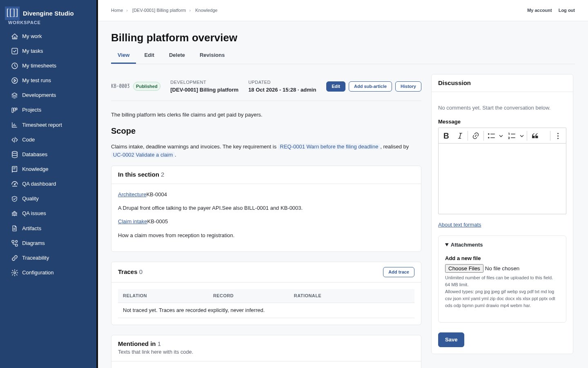Insert a link using editor toolbar
The width and height of the screenshot is (588, 368).
tap(476, 136)
